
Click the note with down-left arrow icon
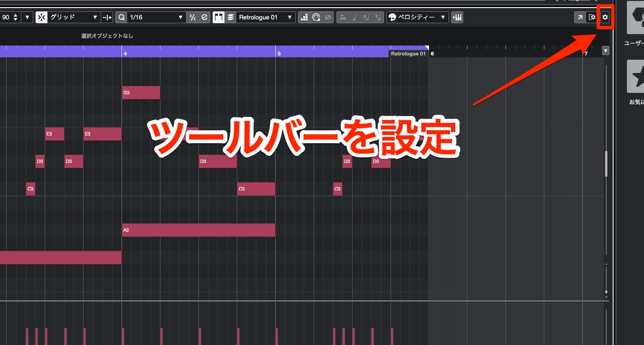click(x=365, y=18)
